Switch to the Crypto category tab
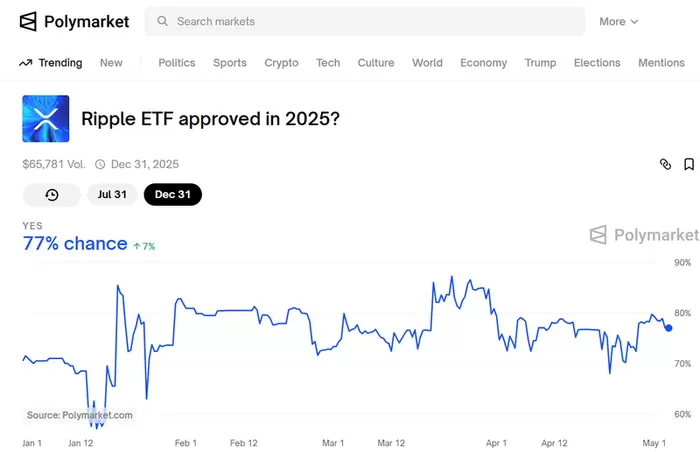The image size is (700, 452). click(281, 63)
